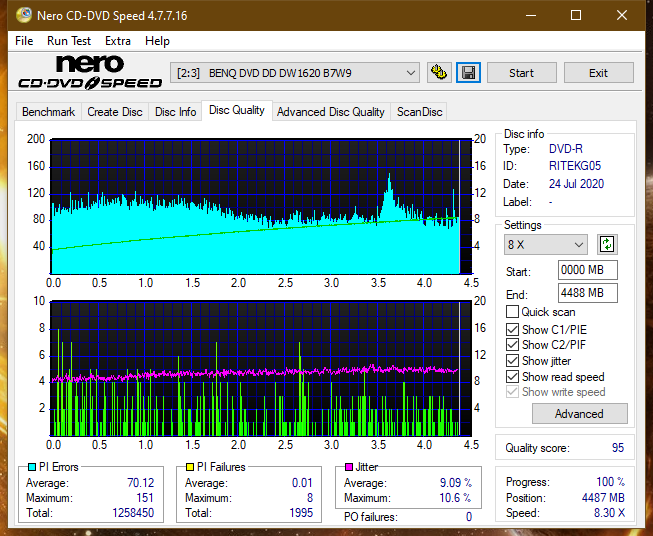653x536 pixels.
Task: Switch to the Disc Info tab
Action: 175,112
